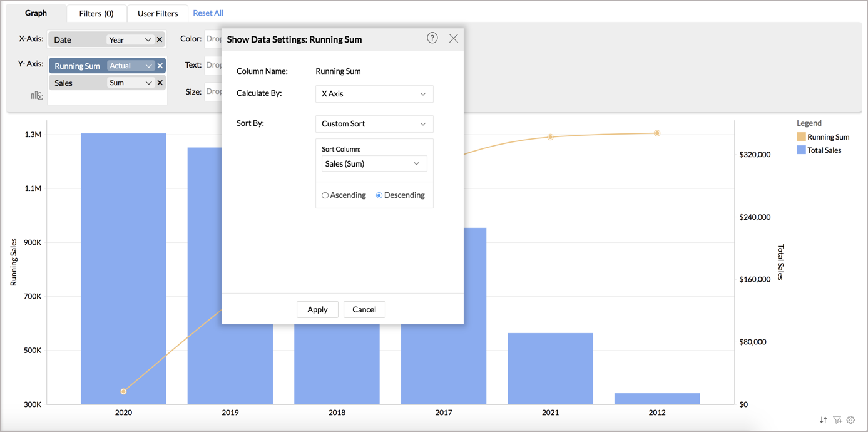Open chart settings gear icon
Image resolution: width=868 pixels, height=432 pixels.
point(850,420)
